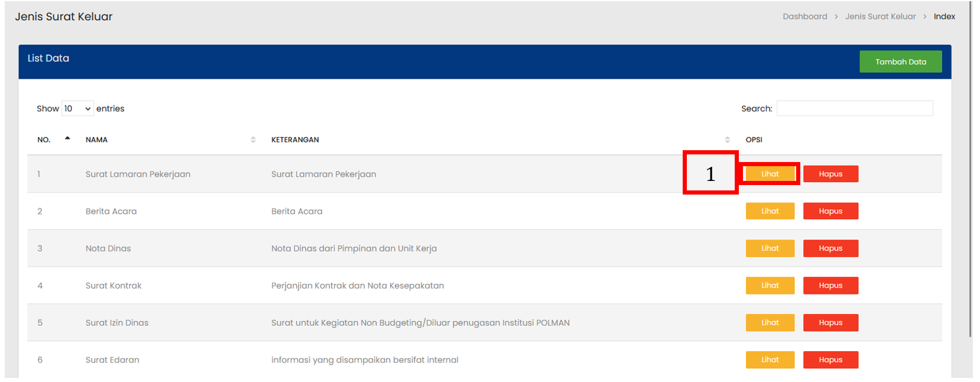This screenshot has width=980, height=382.
Task: Open Jenis Surat Keluar breadcrumb link
Action: [880, 17]
